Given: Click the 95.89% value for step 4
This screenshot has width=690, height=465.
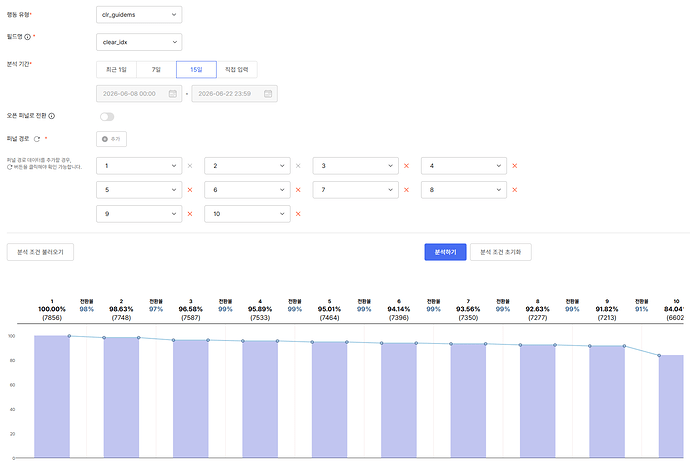Looking at the screenshot, I should click(260, 309).
